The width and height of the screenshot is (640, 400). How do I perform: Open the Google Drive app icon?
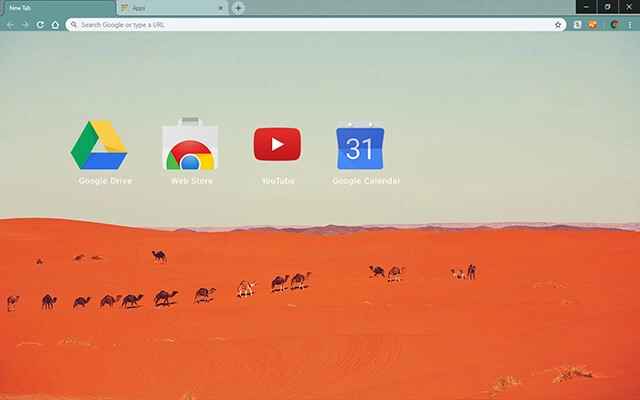coord(99,145)
